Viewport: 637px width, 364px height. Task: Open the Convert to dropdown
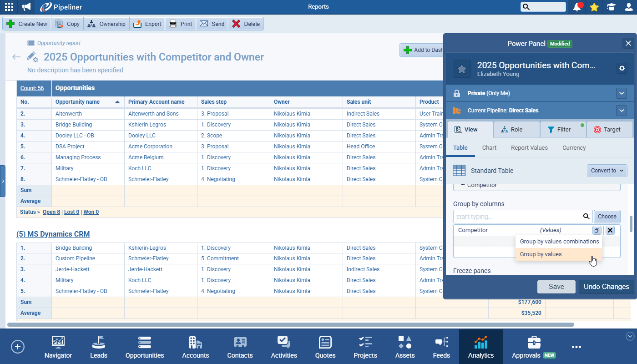607,171
